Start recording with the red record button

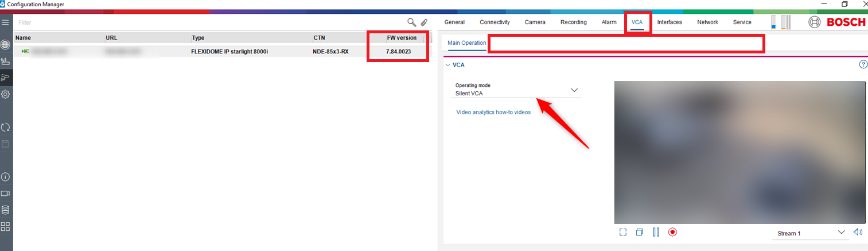point(673,232)
